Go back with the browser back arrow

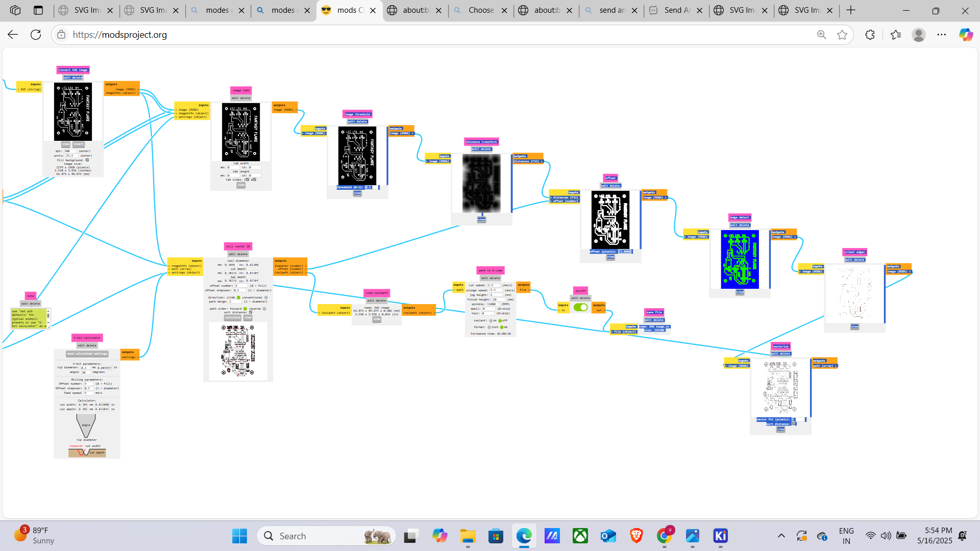[x=13, y=35]
